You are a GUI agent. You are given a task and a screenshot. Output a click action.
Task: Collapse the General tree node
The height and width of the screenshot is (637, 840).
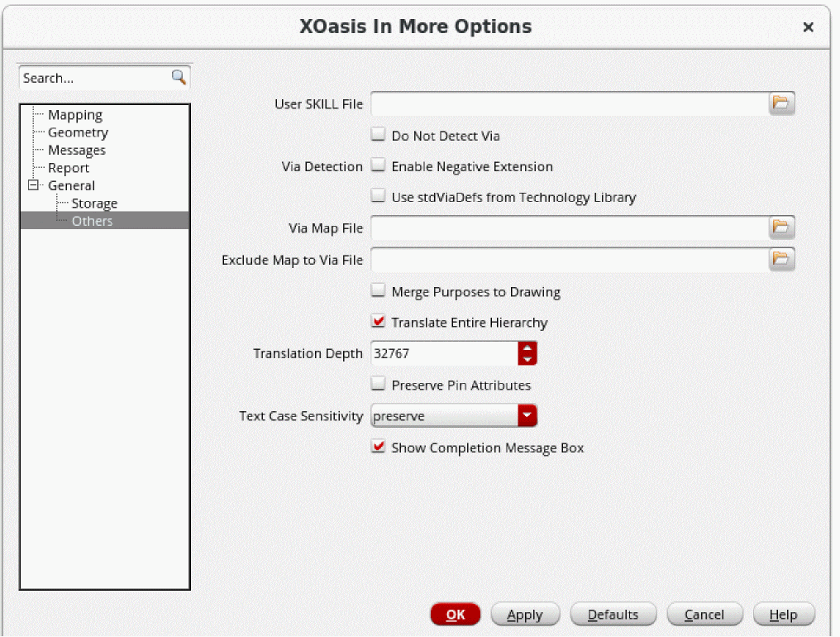coord(34,185)
